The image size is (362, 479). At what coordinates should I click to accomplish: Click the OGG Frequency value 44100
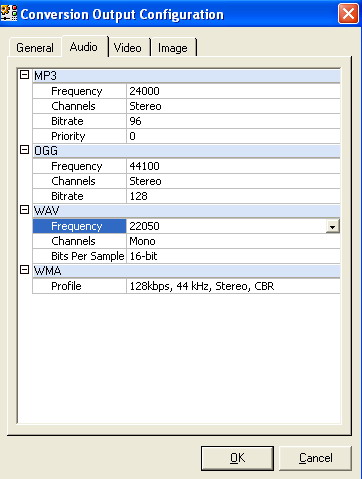point(233,166)
